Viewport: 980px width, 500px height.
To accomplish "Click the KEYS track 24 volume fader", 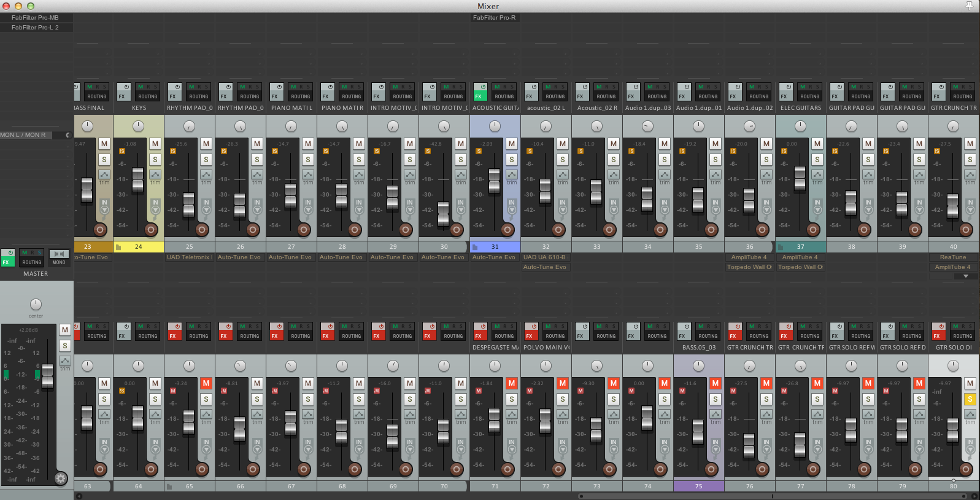I will 138,179.
